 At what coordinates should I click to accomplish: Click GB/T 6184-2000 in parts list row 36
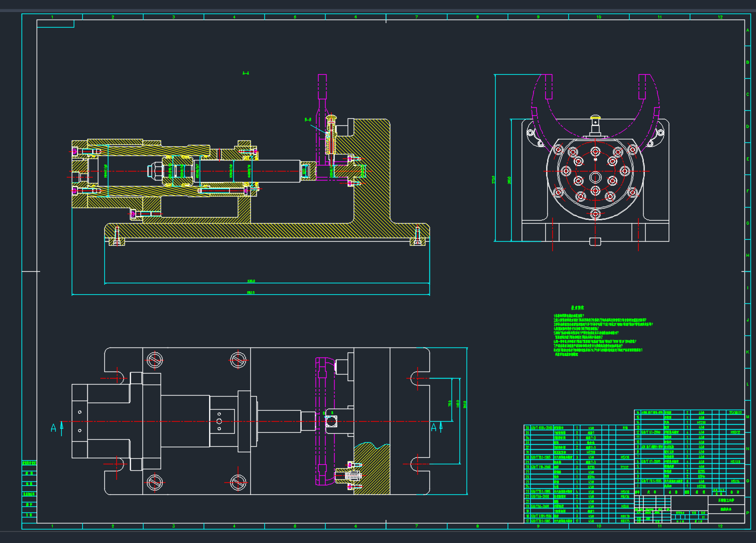[x=542, y=428]
